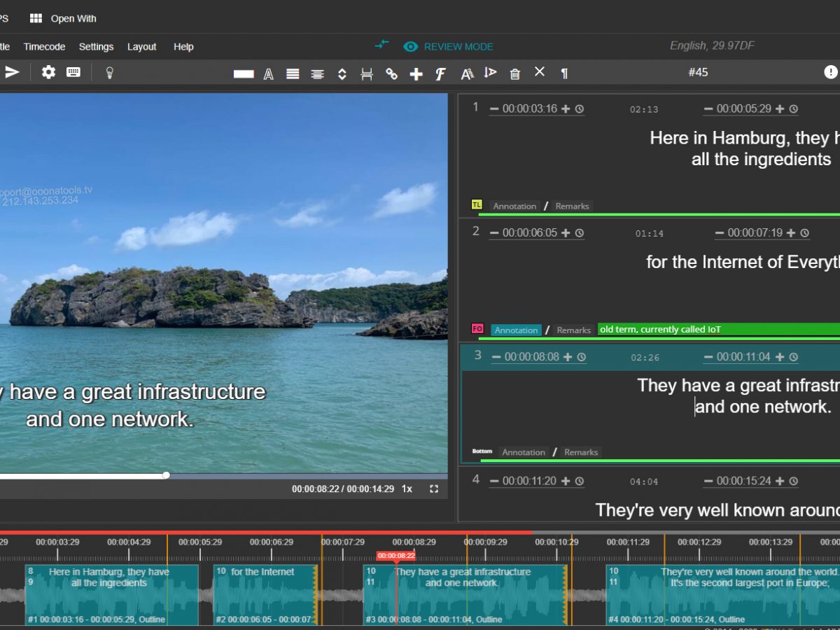The image size is (840, 630).
Task: Toggle the Annotation tag on subtitle 2
Action: pyautogui.click(x=516, y=330)
